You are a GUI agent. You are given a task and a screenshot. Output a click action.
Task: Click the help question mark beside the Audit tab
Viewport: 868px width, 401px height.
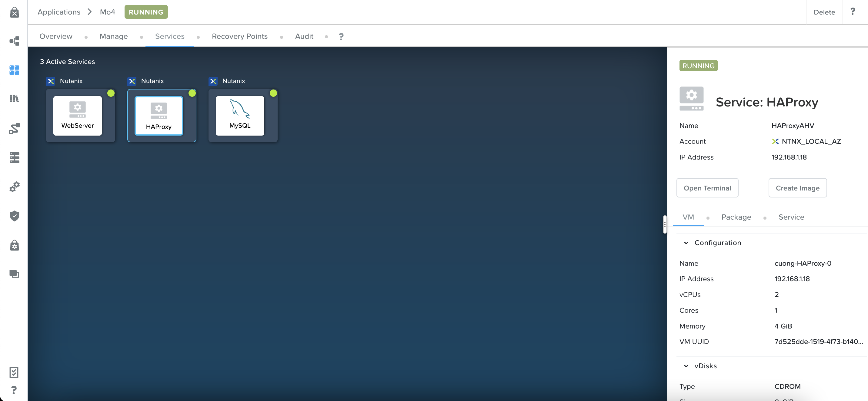341,36
